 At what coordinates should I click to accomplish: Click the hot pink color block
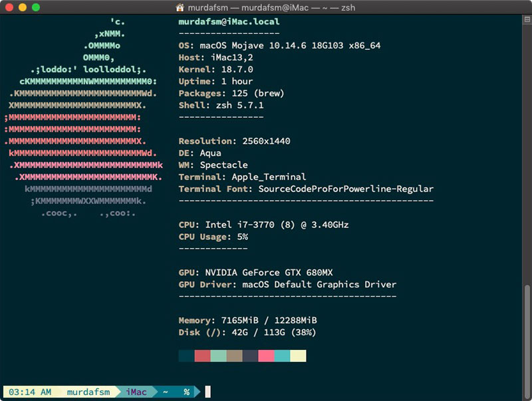266,356
